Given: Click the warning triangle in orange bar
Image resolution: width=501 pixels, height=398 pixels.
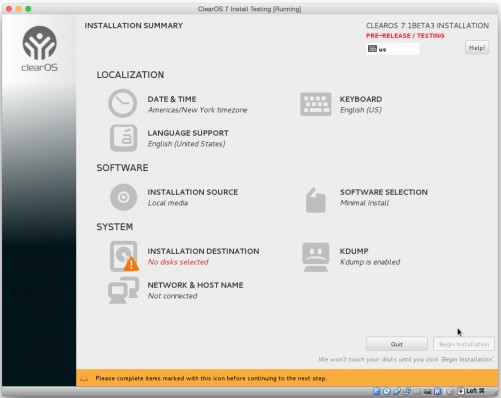Looking at the screenshot, I should (84, 378).
